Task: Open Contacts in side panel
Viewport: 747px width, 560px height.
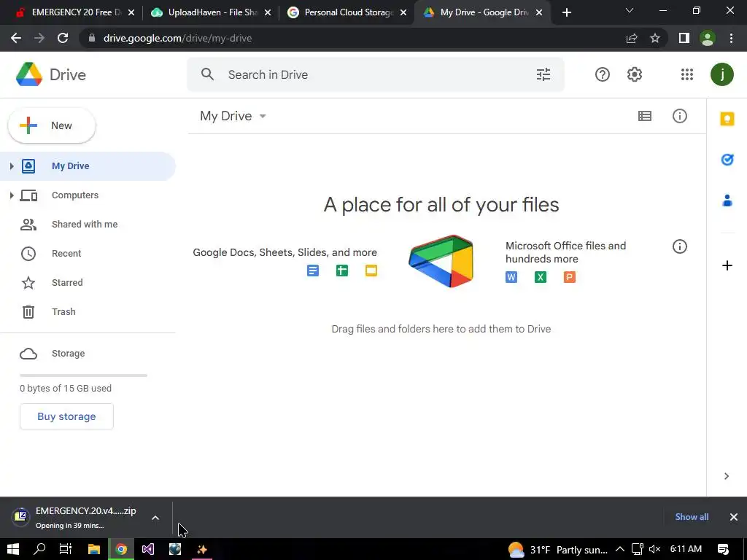Action: tap(727, 201)
